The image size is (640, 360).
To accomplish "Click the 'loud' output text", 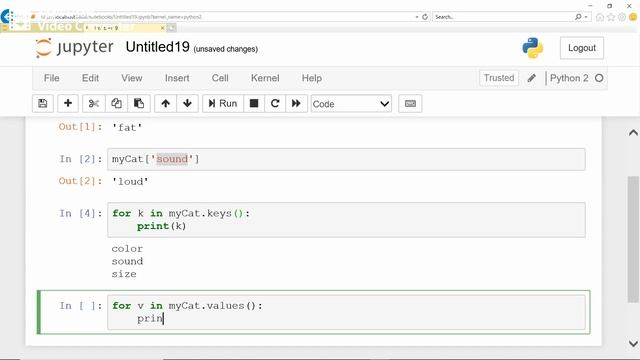I will click(x=130, y=182).
